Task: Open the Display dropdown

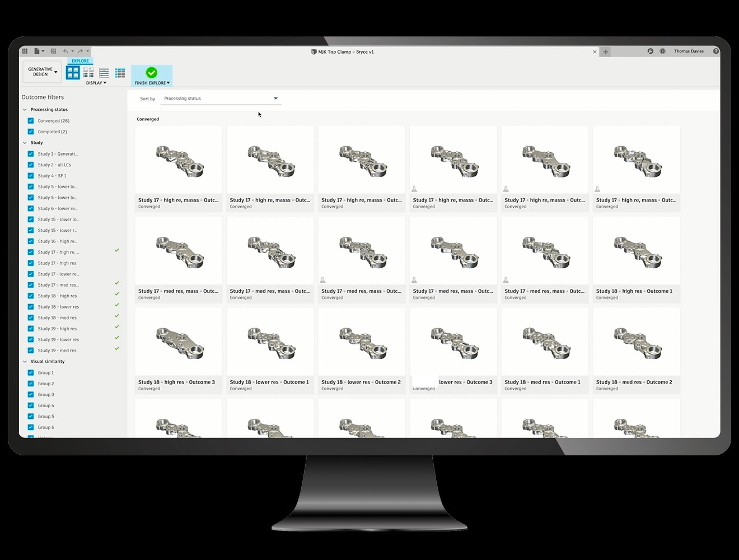Action: tap(96, 82)
